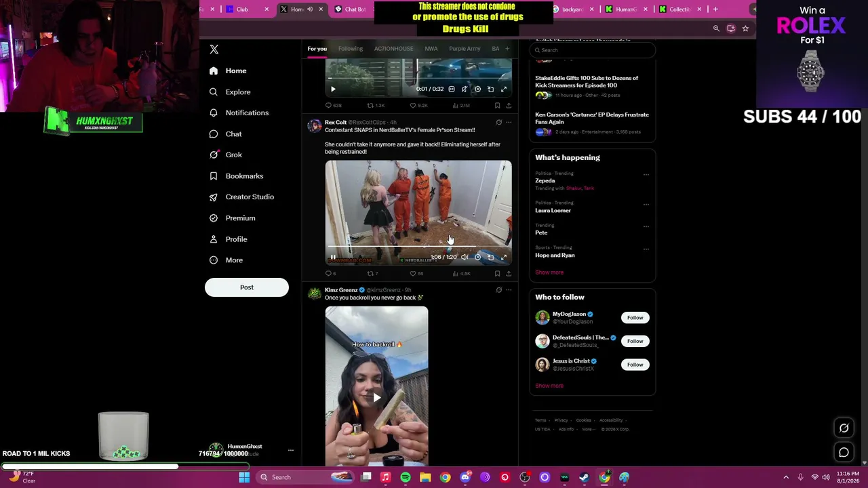Screen dimensions: 868x488
Task: Open account menu dots beside HumxnGhxst
Action: pos(290,450)
